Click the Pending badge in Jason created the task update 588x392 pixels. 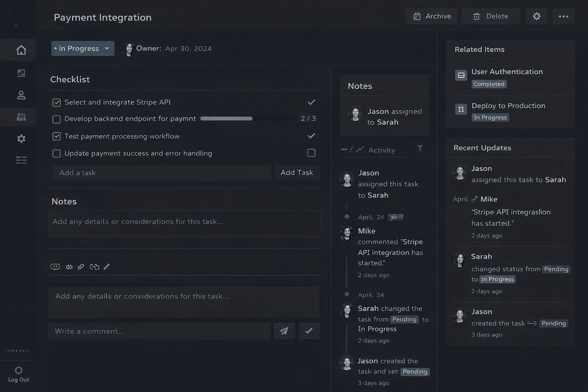click(x=554, y=323)
